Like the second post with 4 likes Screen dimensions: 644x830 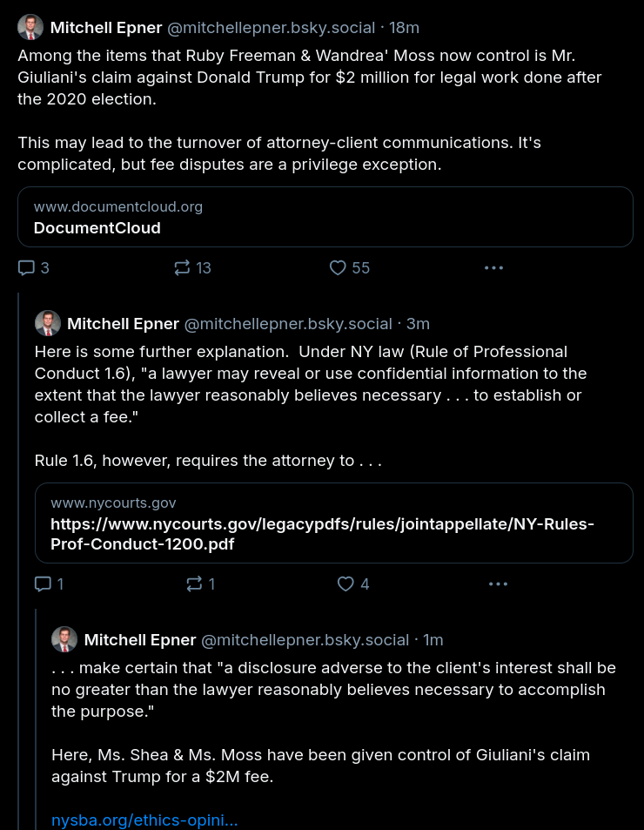tap(346, 584)
